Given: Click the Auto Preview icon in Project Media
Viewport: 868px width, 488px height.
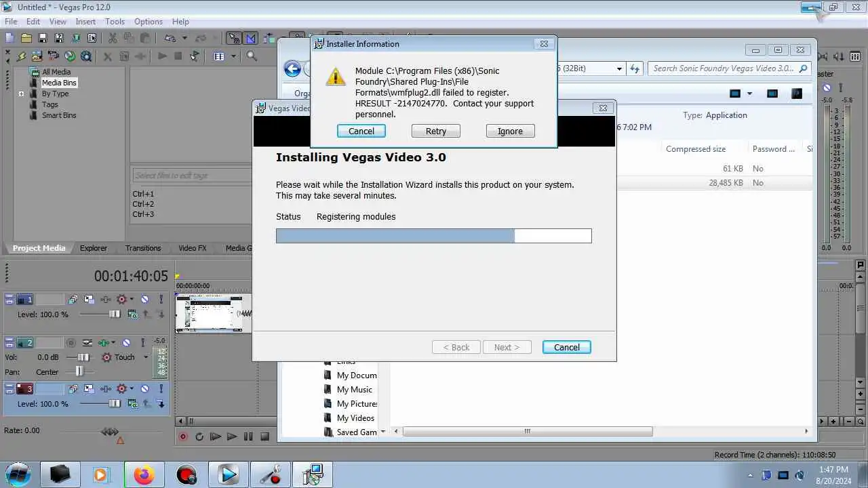Looking at the screenshot, I should tap(195, 56).
